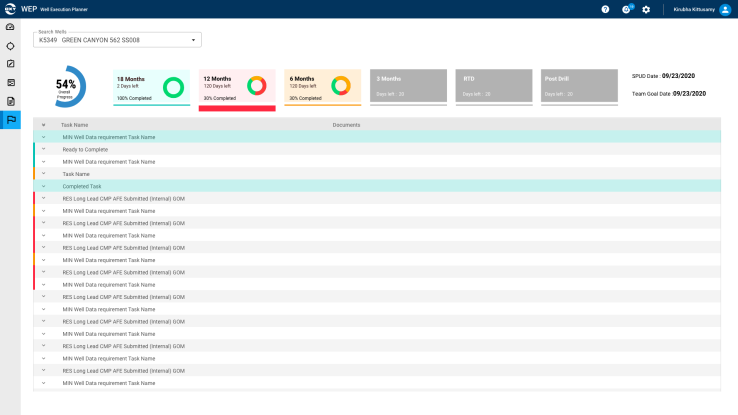Viewport: 738px width, 415px height.
Task: Open help via the question mark icon
Action: pyautogui.click(x=605, y=9)
